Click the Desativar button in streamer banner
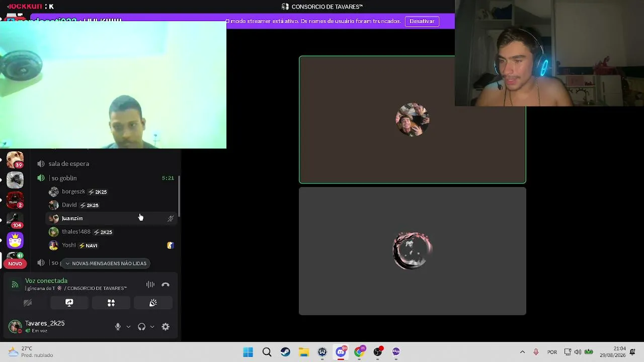Viewport: 644px width, 362px height. click(x=422, y=21)
